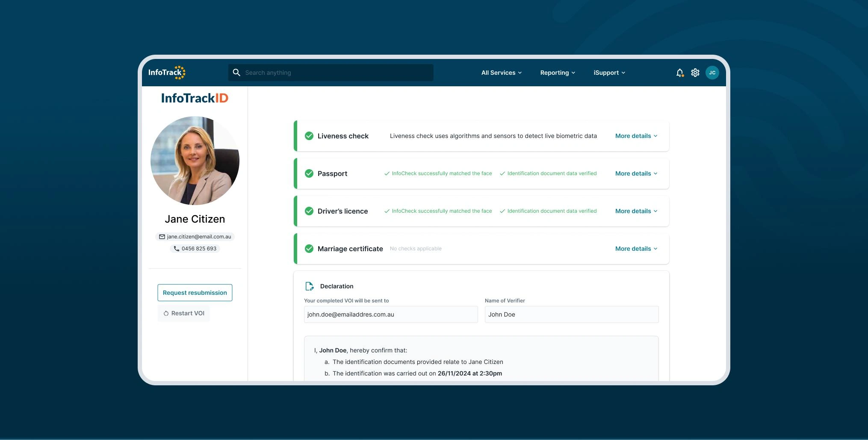The height and width of the screenshot is (440, 868).
Task: Click jane.citizen@email.com.au address
Action: [x=199, y=237]
